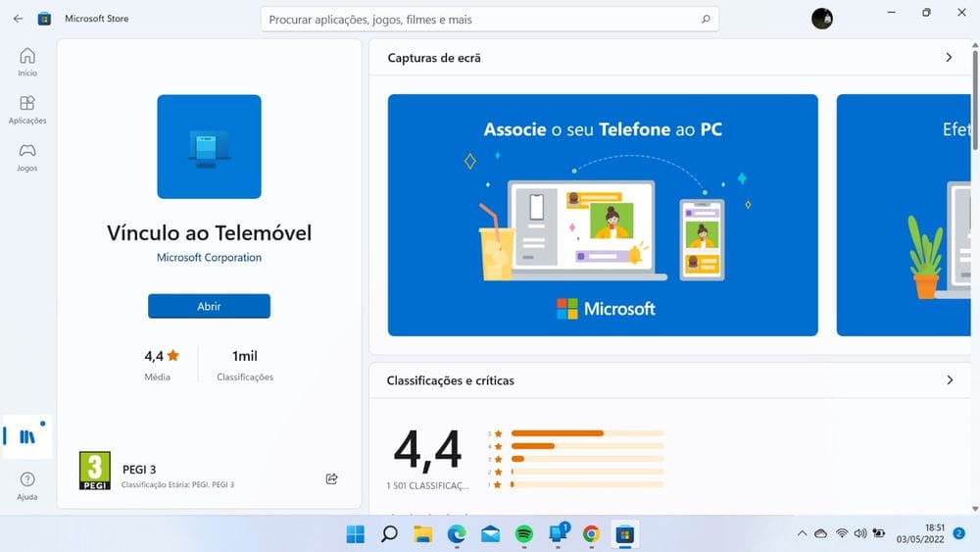Open volume speaker tray icon
Image resolution: width=980 pixels, height=552 pixels.
(x=860, y=533)
